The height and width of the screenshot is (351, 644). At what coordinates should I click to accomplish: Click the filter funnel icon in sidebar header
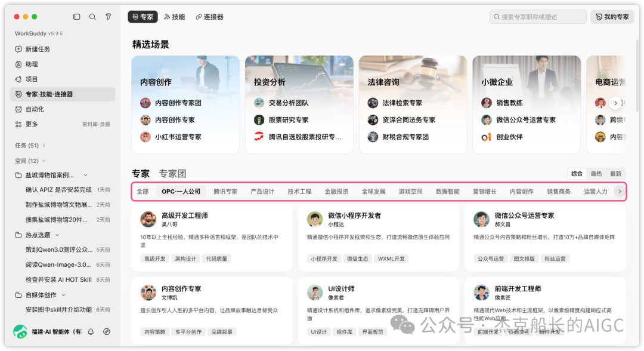point(108,17)
